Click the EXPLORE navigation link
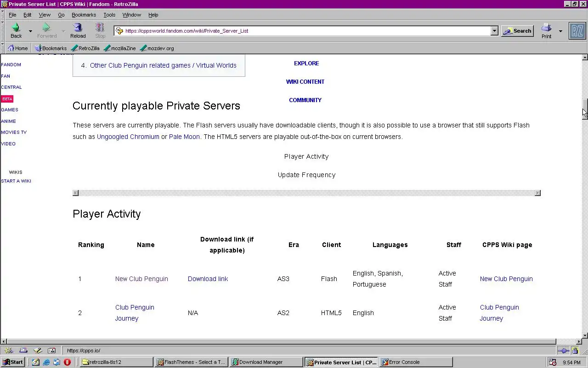588x368 pixels. [306, 63]
